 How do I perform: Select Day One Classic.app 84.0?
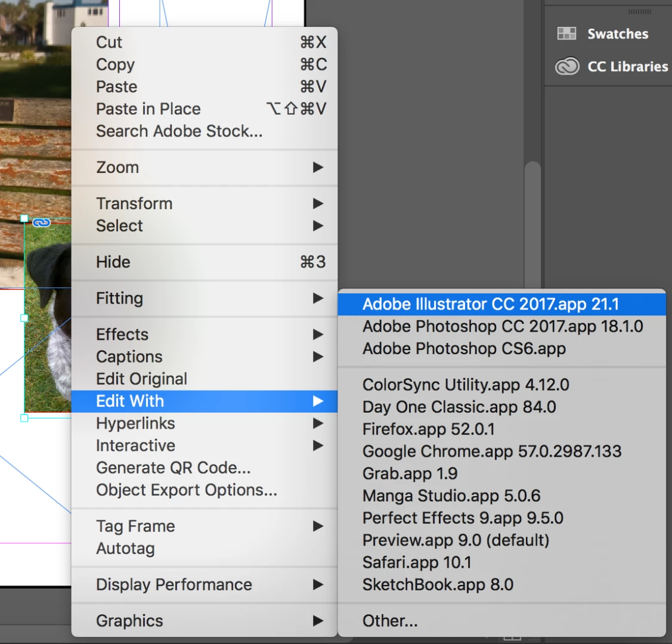502,407
